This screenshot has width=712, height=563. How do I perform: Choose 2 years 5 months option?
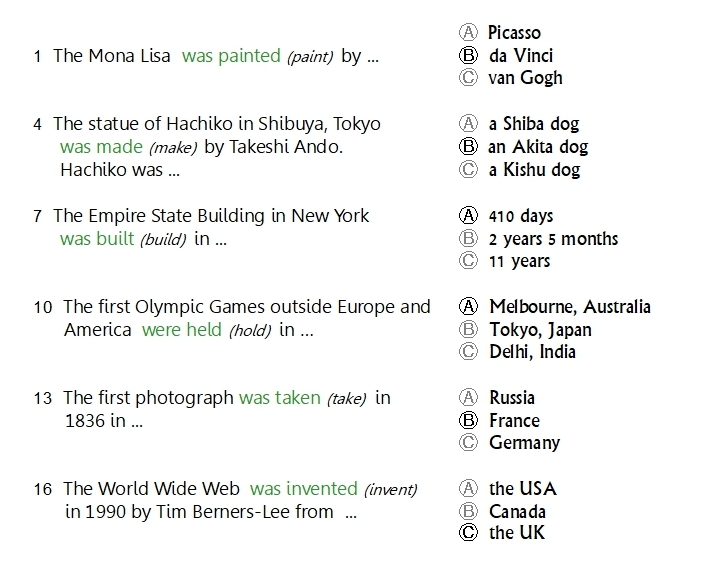tap(467, 239)
